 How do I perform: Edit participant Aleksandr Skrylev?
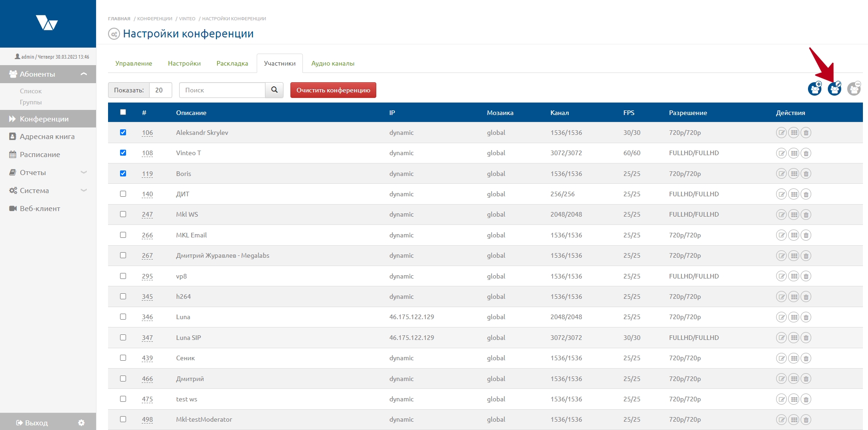(x=781, y=133)
